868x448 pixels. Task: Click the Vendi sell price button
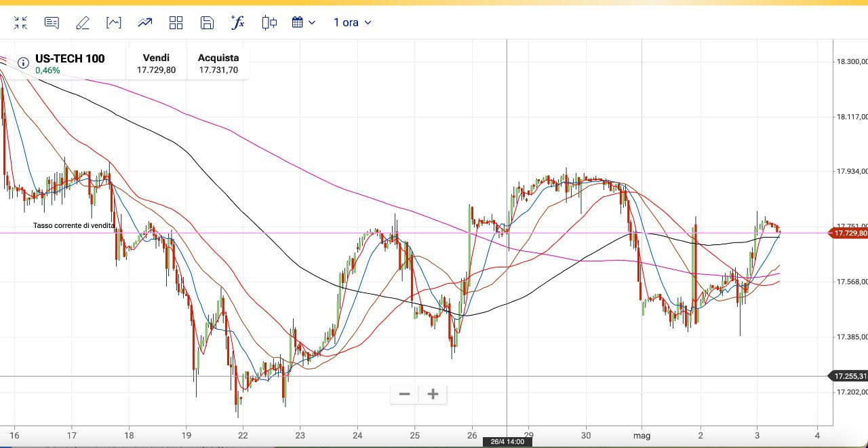156,64
